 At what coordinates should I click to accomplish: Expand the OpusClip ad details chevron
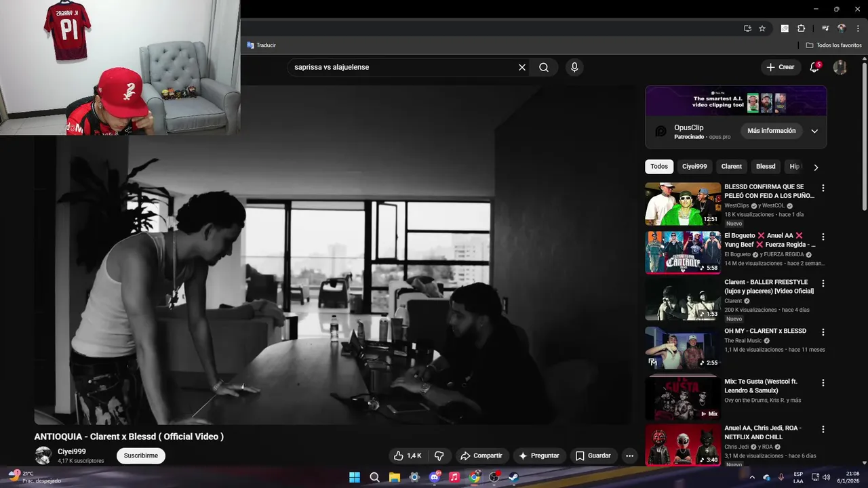(814, 131)
